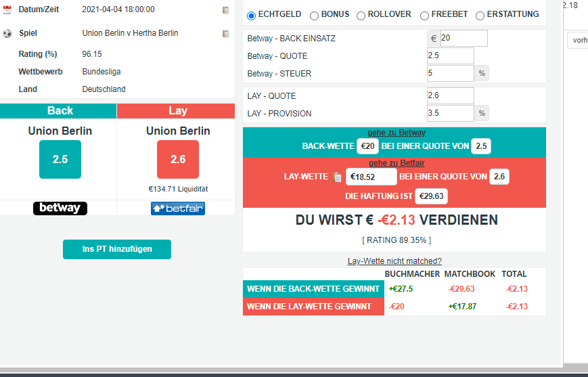Click the Betway BACK EINSATZ input field
The height and width of the screenshot is (377, 588).
click(x=464, y=39)
